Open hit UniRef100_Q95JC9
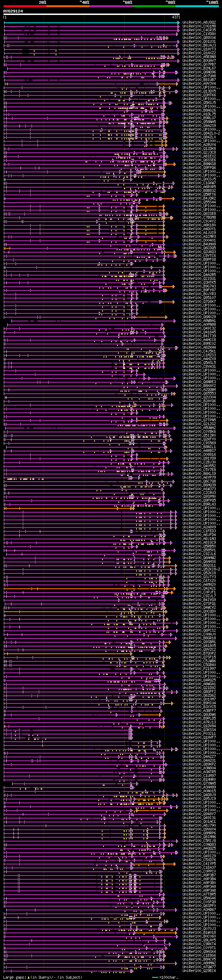Screen dimensions: 222x980 pos(199,799)
